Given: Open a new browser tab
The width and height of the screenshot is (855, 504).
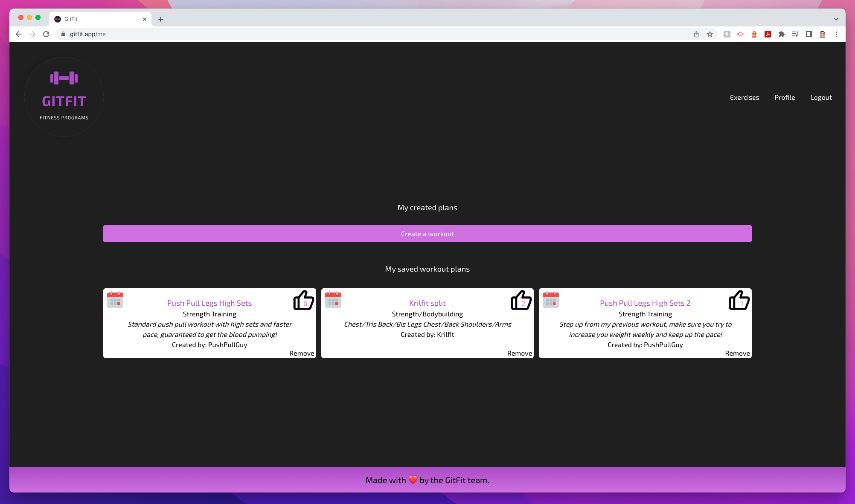Looking at the screenshot, I should tap(161, 19).
